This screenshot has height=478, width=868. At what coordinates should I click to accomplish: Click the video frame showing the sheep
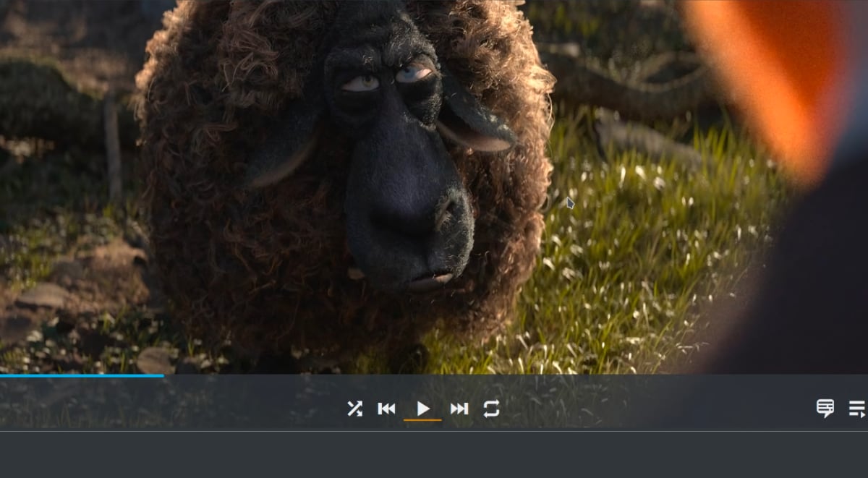click(434, 187)
